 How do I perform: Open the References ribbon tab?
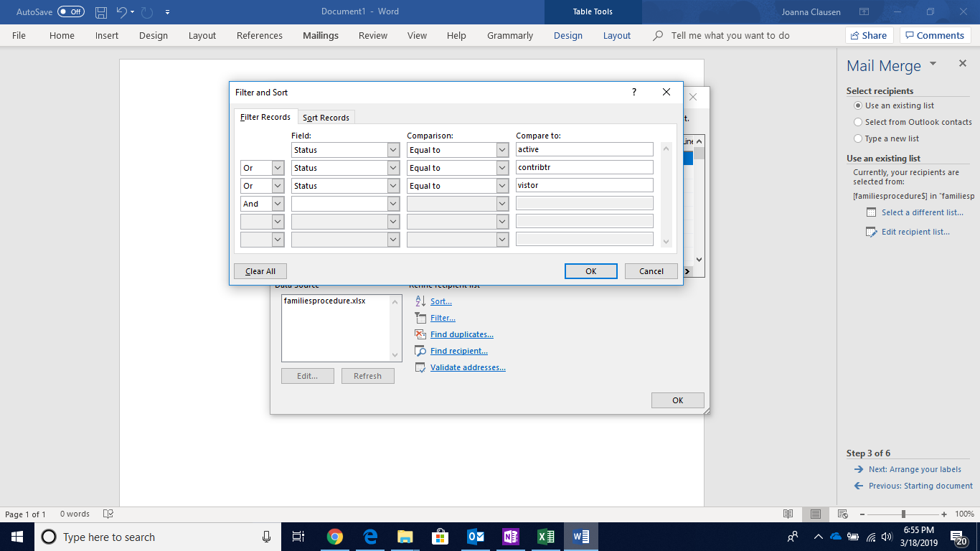pyautogui.click(x=260, y=35)
